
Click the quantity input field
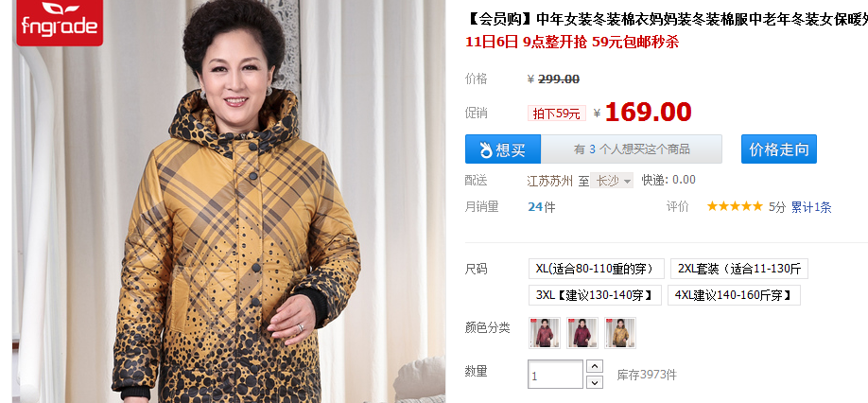(x=555, y=375)
